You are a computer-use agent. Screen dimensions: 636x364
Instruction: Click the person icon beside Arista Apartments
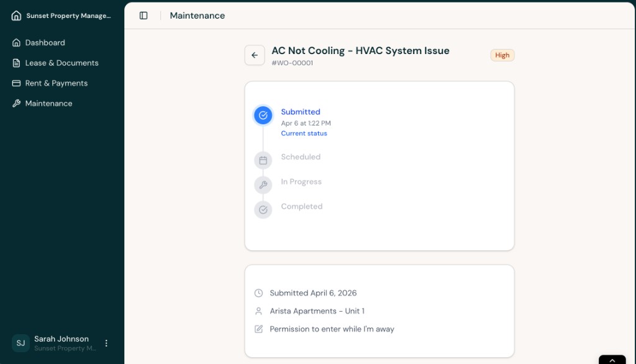pyautogui.click(x=259, y=311)
